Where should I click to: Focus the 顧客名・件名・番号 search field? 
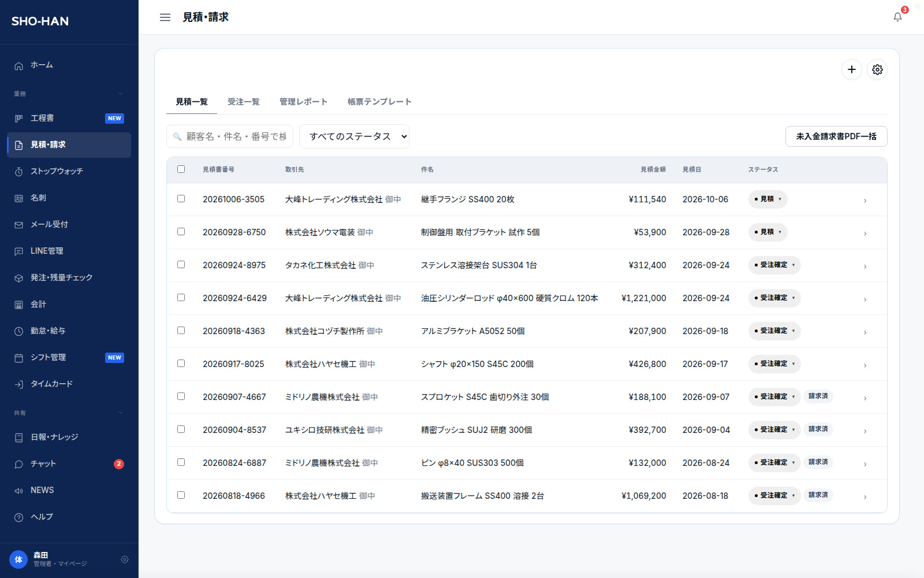pos(230,136)
